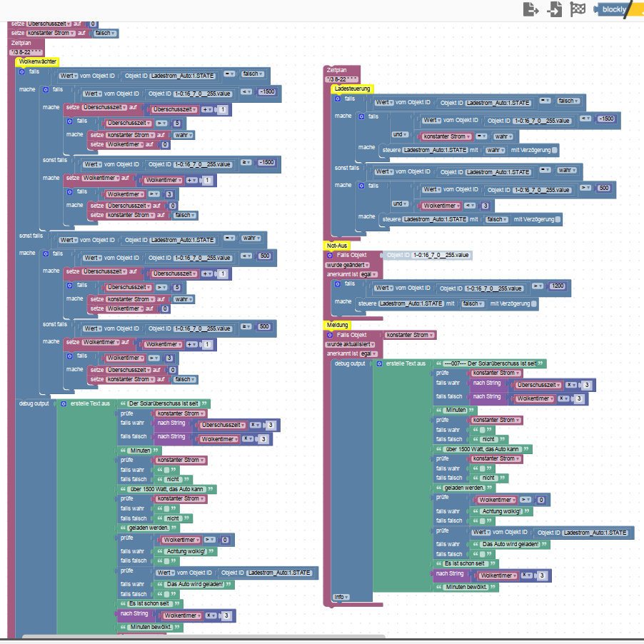Open first 'und' dropdown in Ladesteuerung

[x=400, y=134]
